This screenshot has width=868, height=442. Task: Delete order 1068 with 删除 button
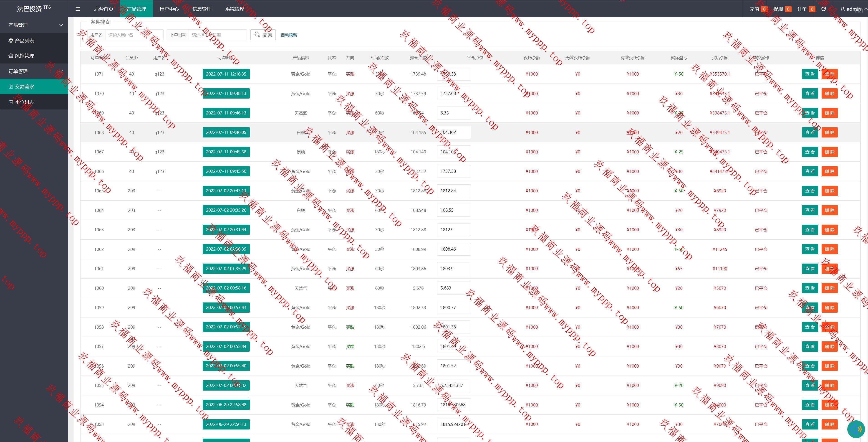coord(829,132)
